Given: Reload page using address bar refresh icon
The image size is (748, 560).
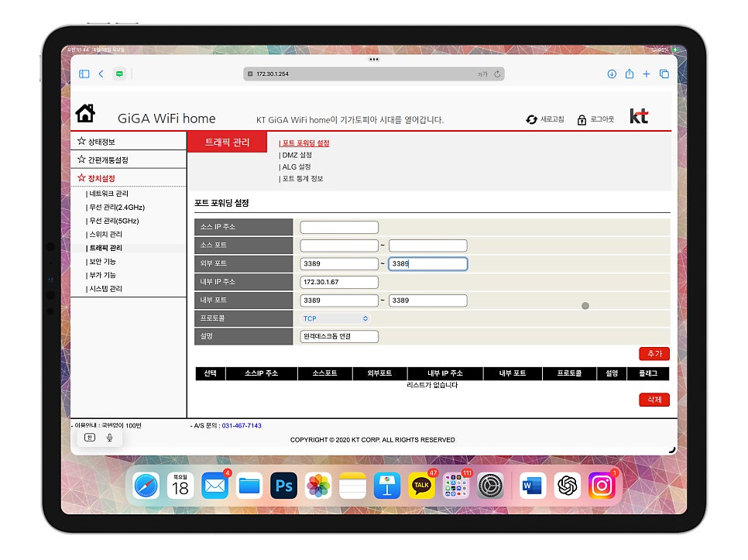Looking at the screenshot, I should (x=497, y=74).
